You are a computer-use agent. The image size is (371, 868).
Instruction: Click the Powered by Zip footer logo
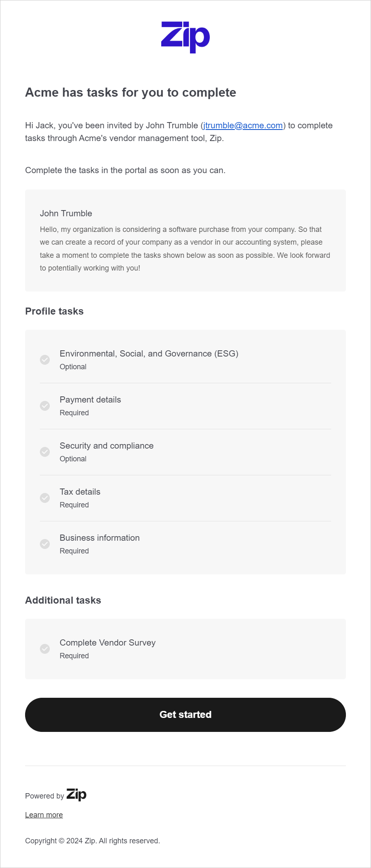click(77, 794)
